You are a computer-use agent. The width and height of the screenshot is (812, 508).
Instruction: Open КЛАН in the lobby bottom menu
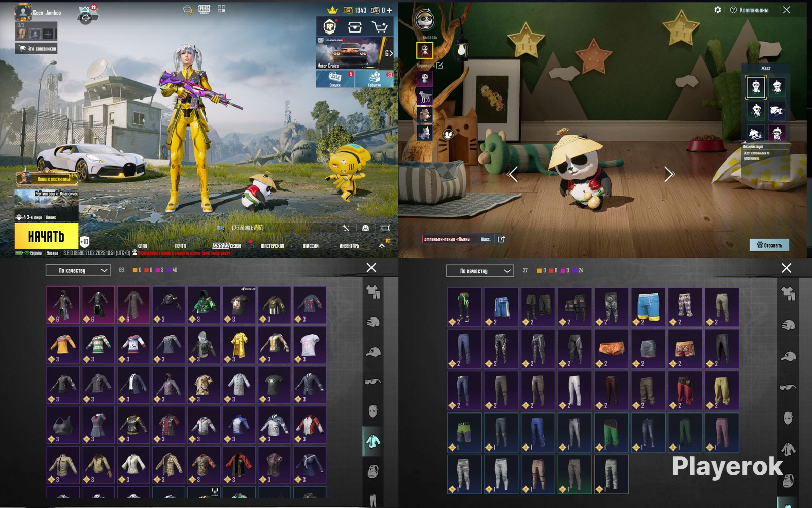click(142, 246)
